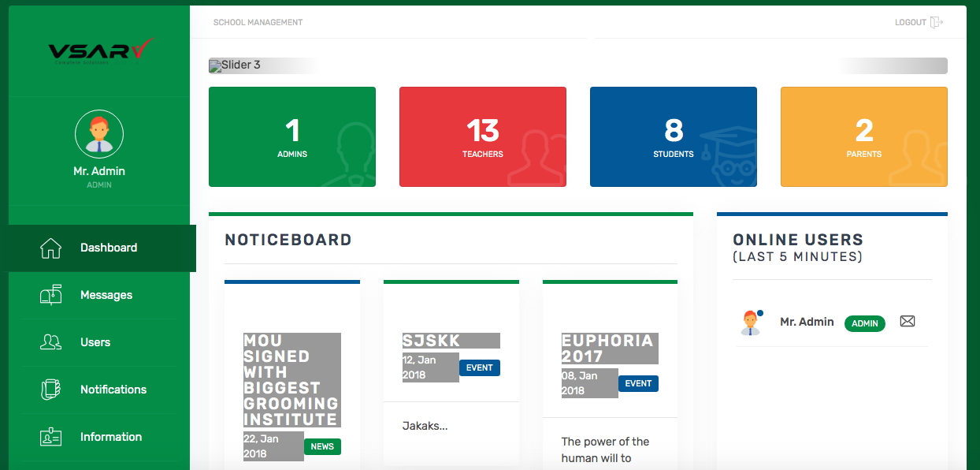Click the VSARV logo
The image size is (980, 470).
(x=99, y=51)
